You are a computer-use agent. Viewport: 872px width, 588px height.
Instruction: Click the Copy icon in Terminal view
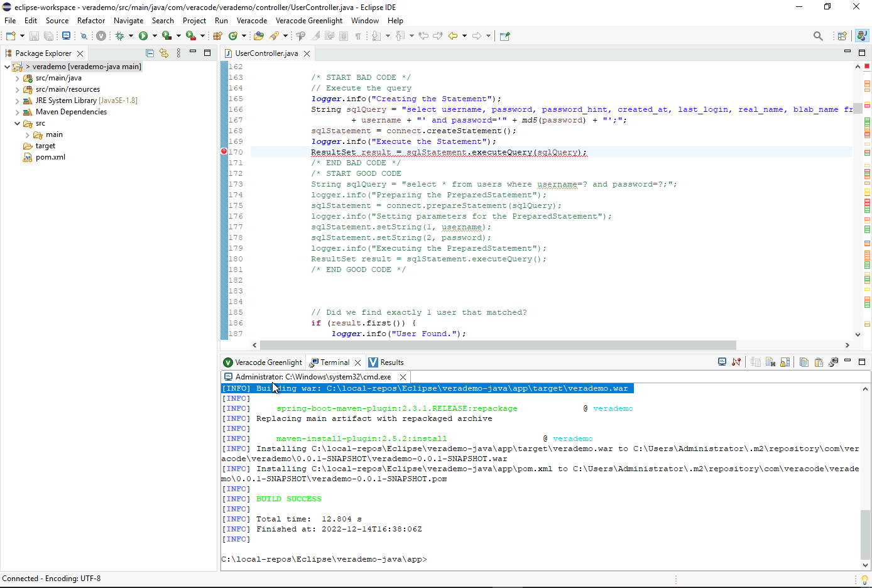click(804, 362)
